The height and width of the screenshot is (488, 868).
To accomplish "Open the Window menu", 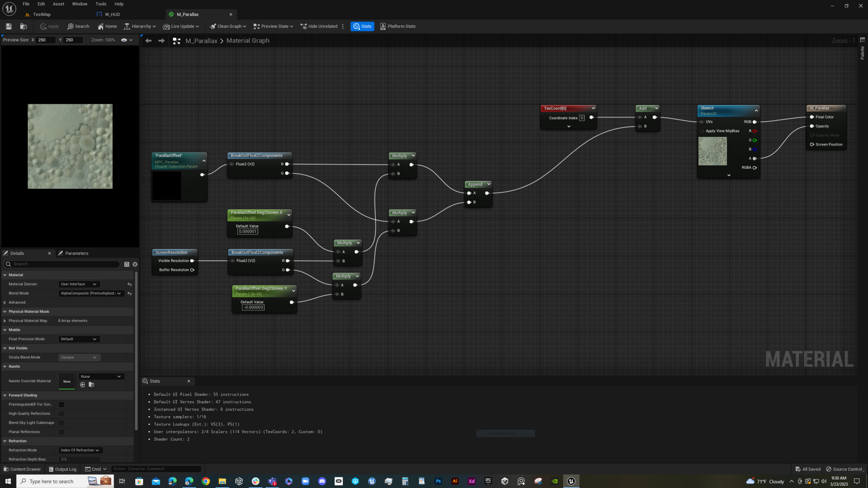I will click(80, 4).
